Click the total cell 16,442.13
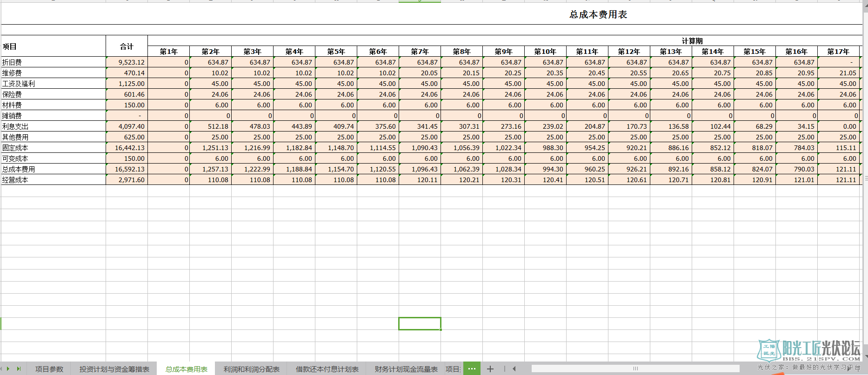The width and height of the screenshot is (868, 375). coord(127,148)
